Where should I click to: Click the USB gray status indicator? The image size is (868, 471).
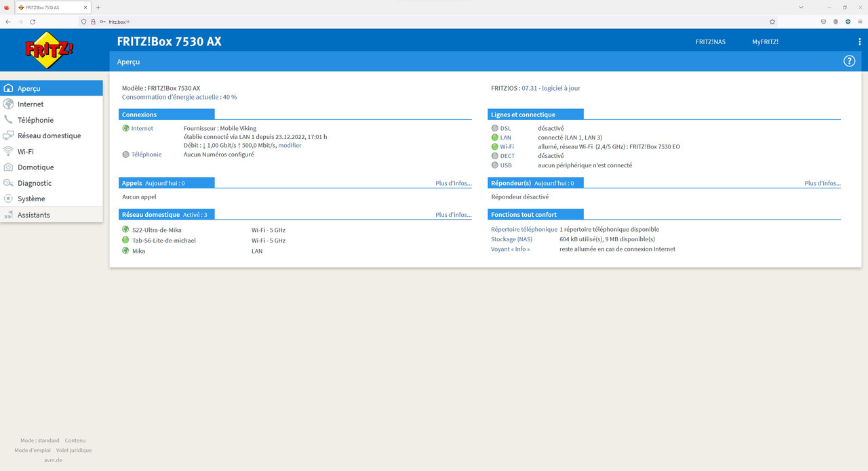(495, 165)
